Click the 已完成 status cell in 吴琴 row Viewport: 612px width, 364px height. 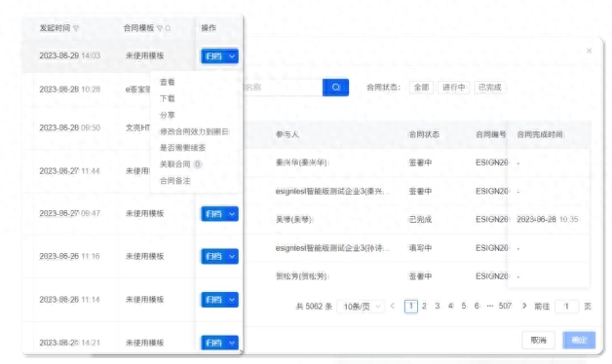coord(420,219)
